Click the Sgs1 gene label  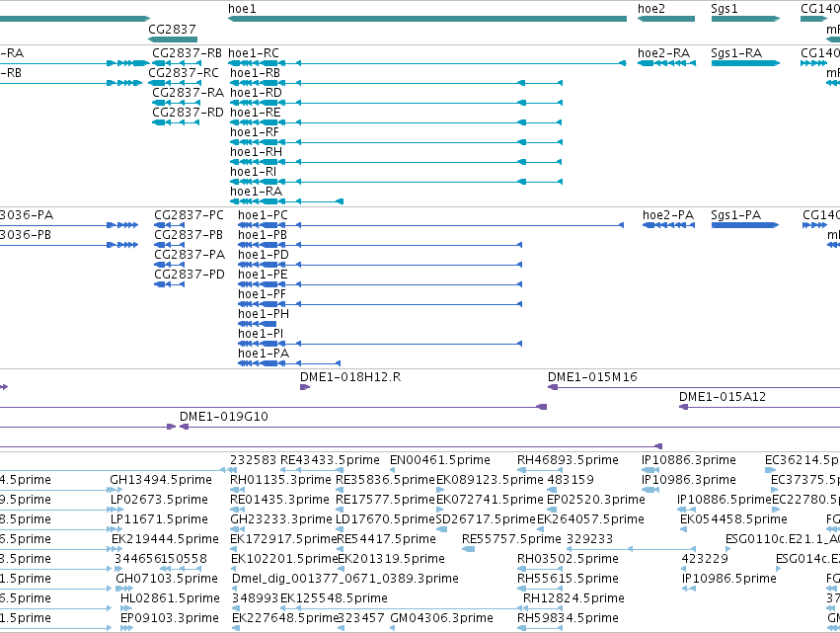coord(725,9)
